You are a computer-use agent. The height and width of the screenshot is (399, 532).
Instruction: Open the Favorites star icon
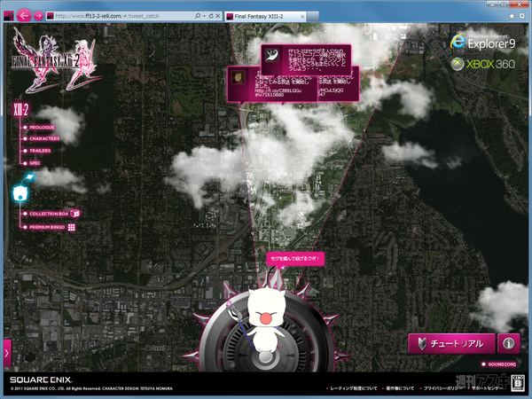pyautogui.click(x=512, y=16)
